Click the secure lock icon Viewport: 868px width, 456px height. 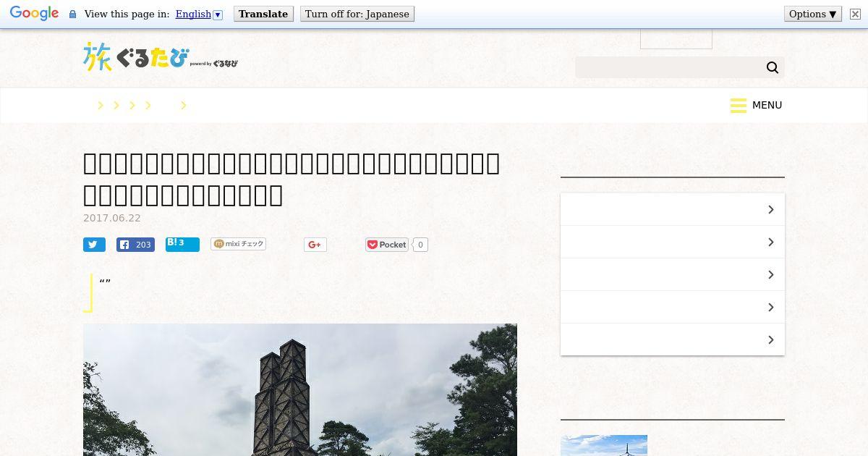pos(72,14)
